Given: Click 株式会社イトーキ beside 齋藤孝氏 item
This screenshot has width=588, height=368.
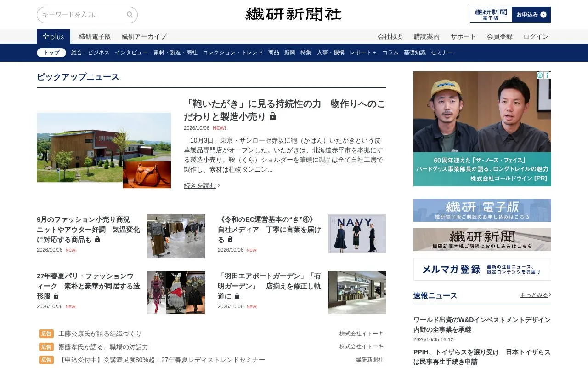Looking at the screenshot, I should click(362, 347).
